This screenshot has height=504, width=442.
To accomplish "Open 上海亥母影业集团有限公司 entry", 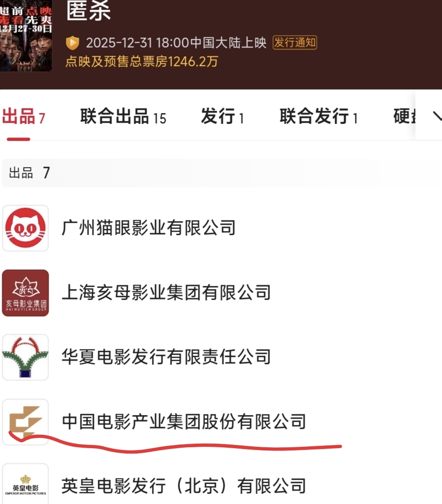I will pyautogui.click(x=166, y=293).
